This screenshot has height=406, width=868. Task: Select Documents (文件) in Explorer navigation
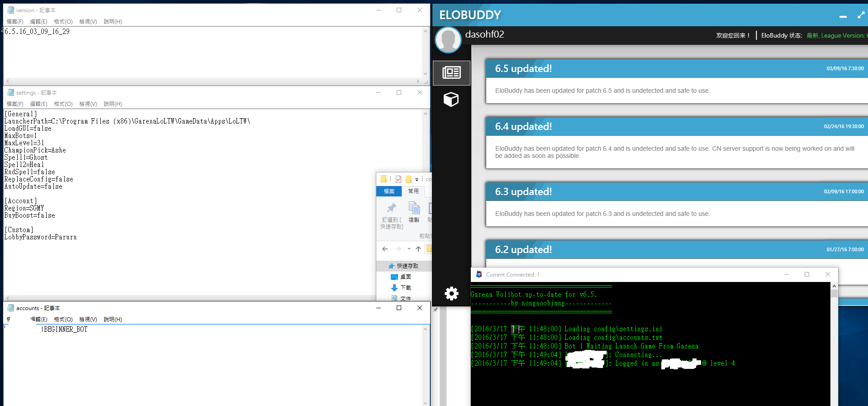401,298
